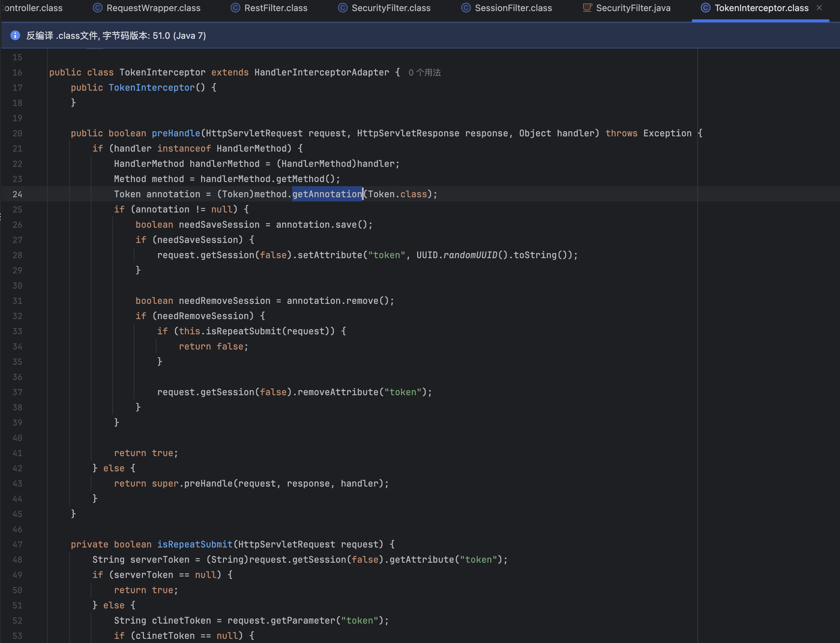The image size is (840, 643).
Task: Click the class icon on SessionFilter.class tab
Action: point(466,8)
